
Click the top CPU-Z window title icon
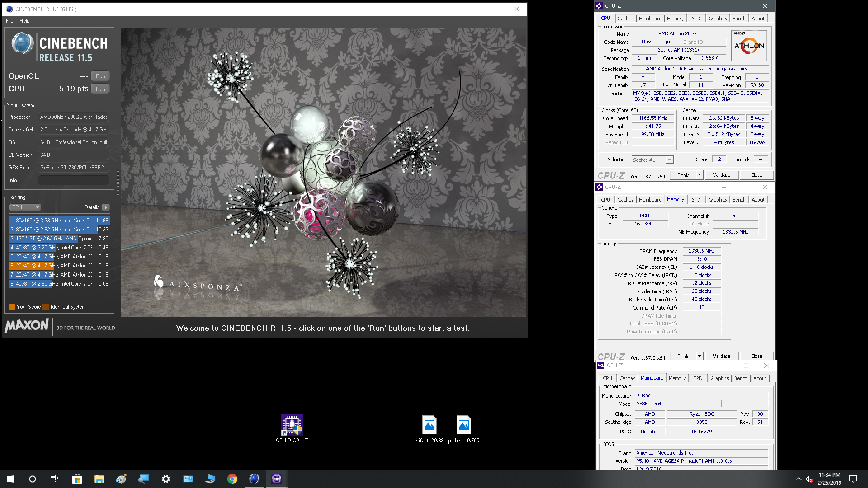tap(599, 6)
